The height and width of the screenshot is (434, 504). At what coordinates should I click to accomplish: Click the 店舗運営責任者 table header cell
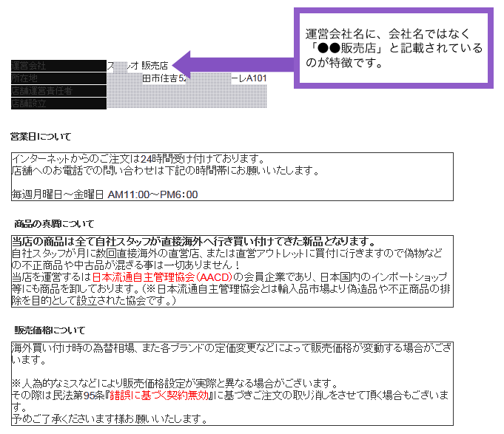(58, 91)
